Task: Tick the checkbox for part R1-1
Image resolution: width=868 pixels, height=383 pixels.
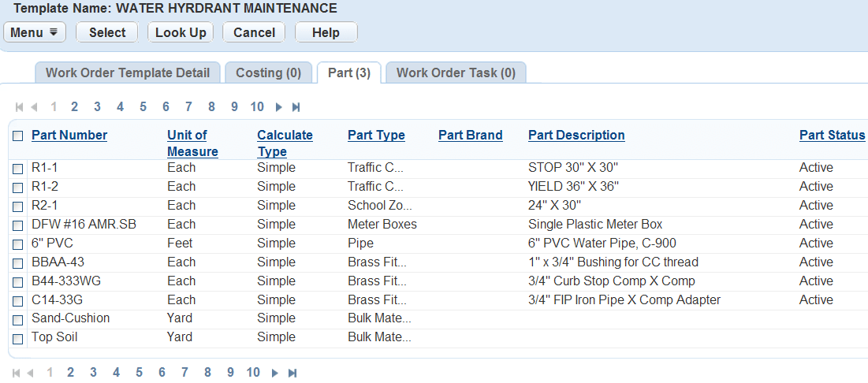Action: [x=17, y=169]
